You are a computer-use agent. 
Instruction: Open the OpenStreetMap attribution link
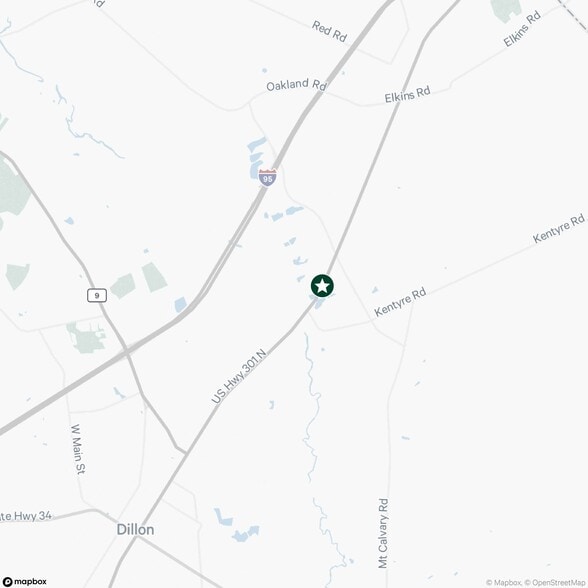coord(556,582)
